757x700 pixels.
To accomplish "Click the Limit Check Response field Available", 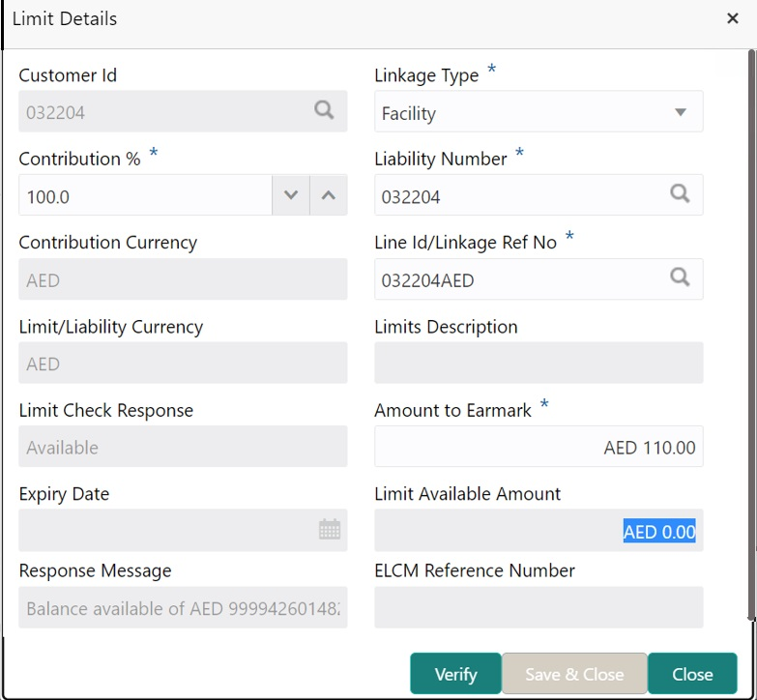I will tap(183, 446).
